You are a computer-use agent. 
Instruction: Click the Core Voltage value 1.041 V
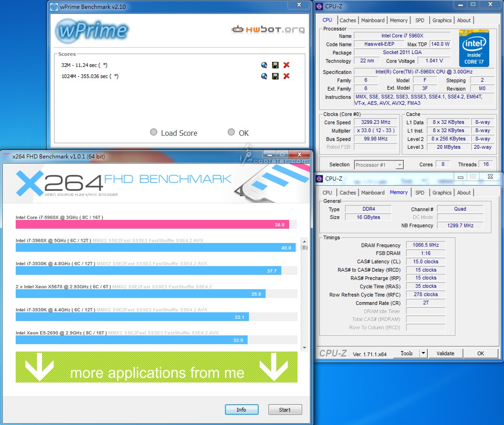[434, 61]
